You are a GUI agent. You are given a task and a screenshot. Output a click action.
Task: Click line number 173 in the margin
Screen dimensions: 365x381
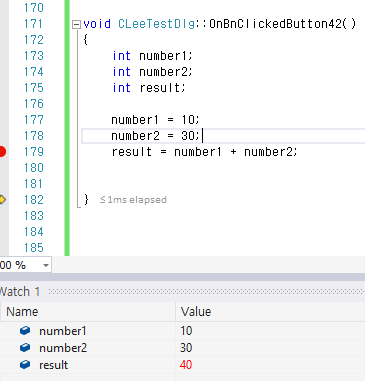pos(34,56)
